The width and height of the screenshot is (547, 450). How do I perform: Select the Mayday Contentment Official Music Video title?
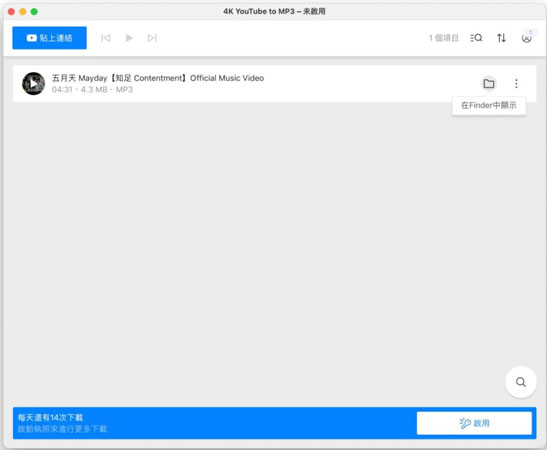(x=158, y=78)
